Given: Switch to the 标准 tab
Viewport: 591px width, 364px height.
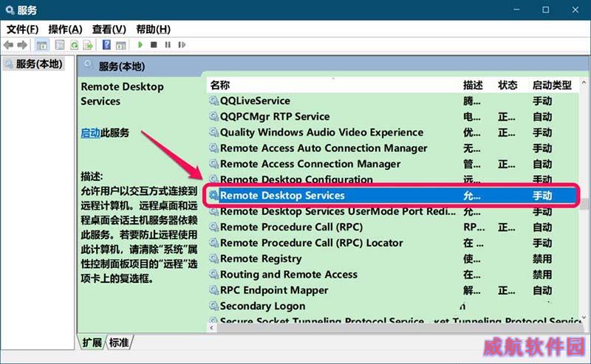Looking at the screenshot, I should [x=119, y=343].
